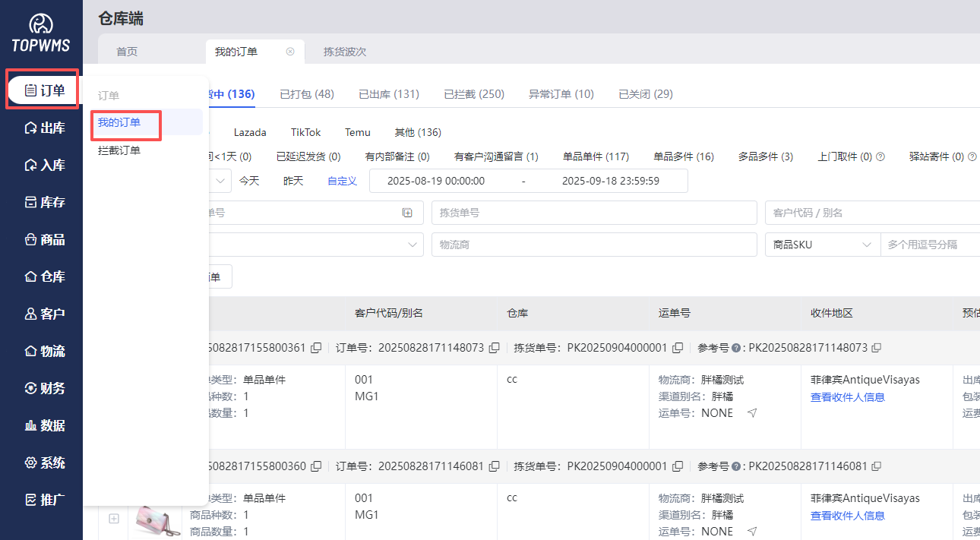Screen dimensions: 980x540
Task: Click the batch-input icon in the order number field
Action: coord(407,213)
